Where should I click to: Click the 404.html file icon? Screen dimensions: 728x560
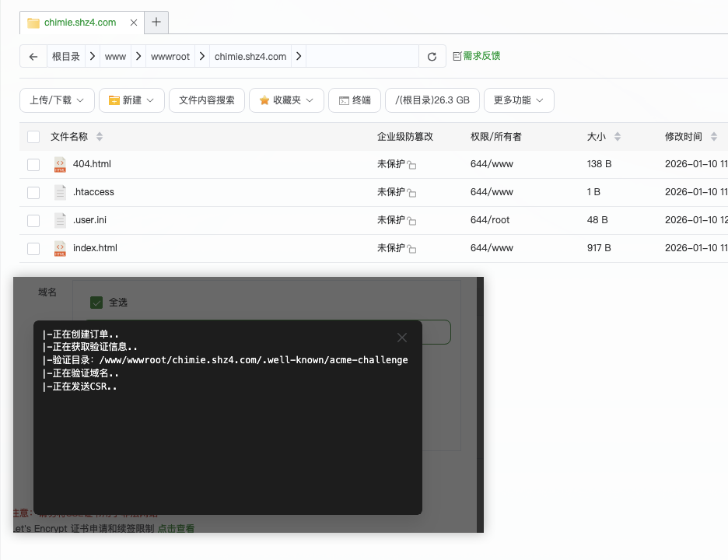(x=60, y=165)
